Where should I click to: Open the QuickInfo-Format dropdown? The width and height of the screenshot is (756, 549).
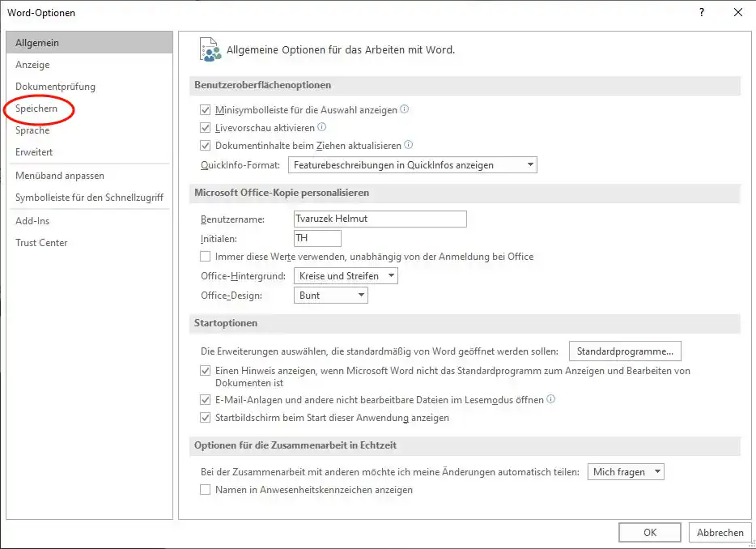(412, 165)
